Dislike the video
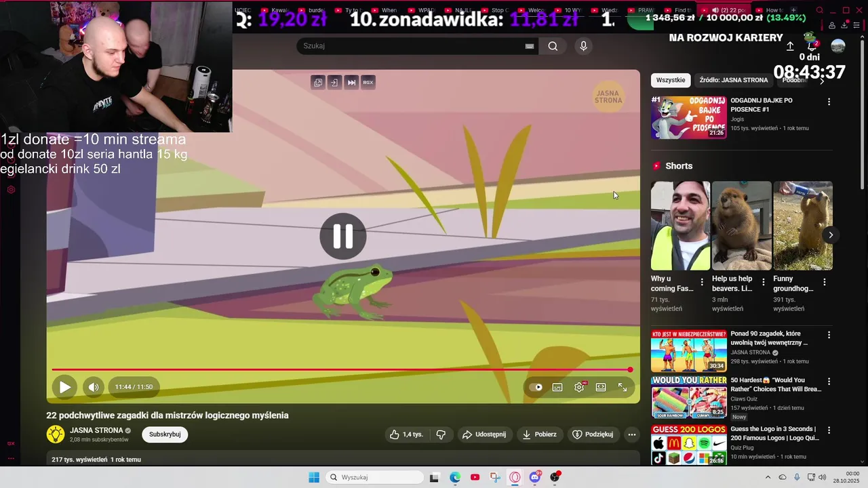 coord(441,434)
